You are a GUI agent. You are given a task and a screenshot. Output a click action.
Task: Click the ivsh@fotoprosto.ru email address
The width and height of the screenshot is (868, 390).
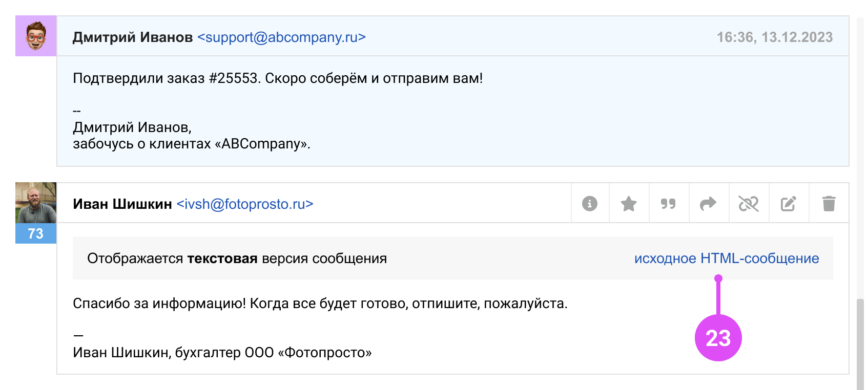click(244, 204)
